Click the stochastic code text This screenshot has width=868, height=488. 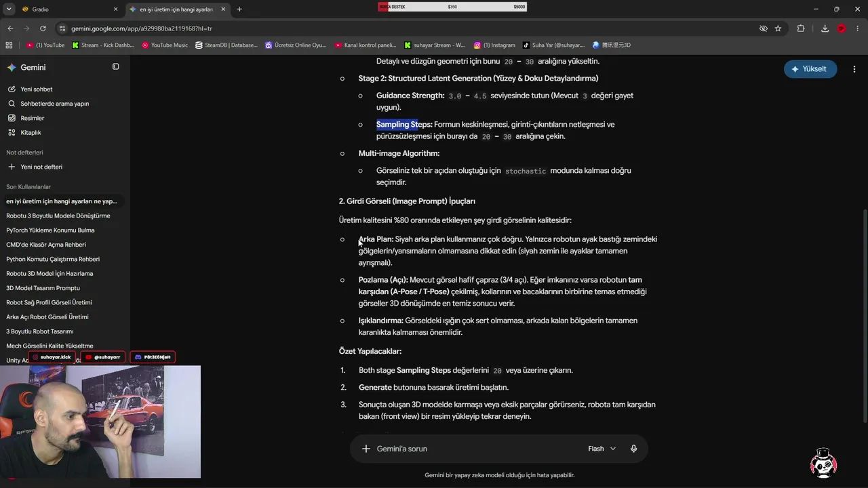click(x=526, y=171)
